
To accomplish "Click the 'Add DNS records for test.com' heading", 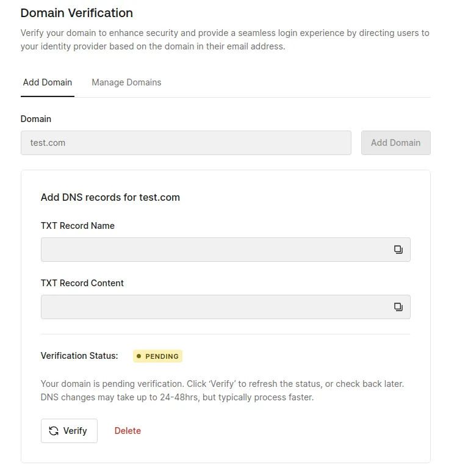I will click(x=110, y=197).
